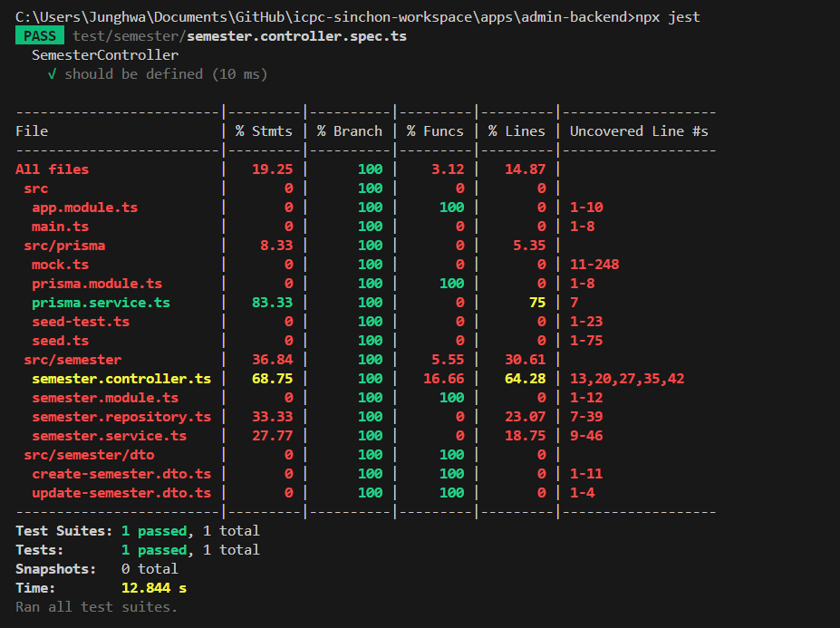Click the semester.service.ts file name

click(110, 436)
